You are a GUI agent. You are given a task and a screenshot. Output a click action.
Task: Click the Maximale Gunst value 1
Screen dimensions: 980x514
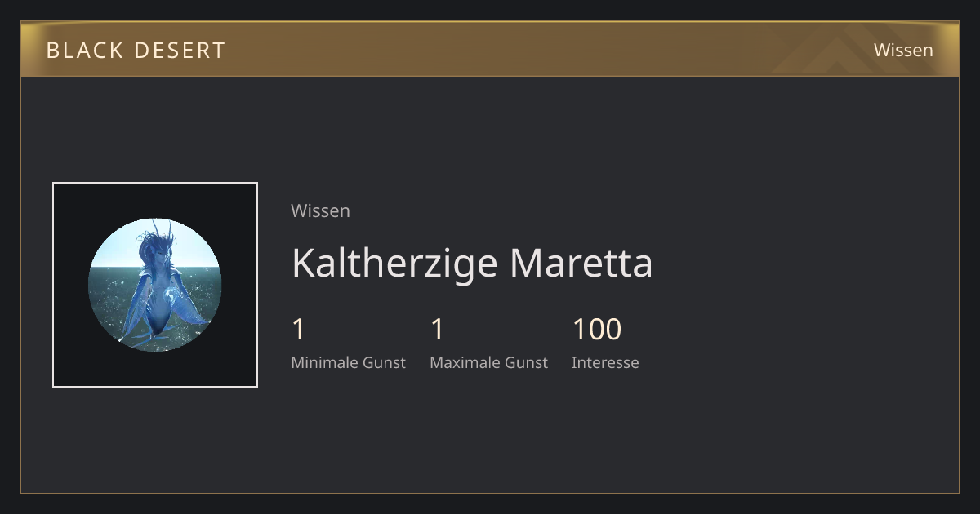[437, 330]
